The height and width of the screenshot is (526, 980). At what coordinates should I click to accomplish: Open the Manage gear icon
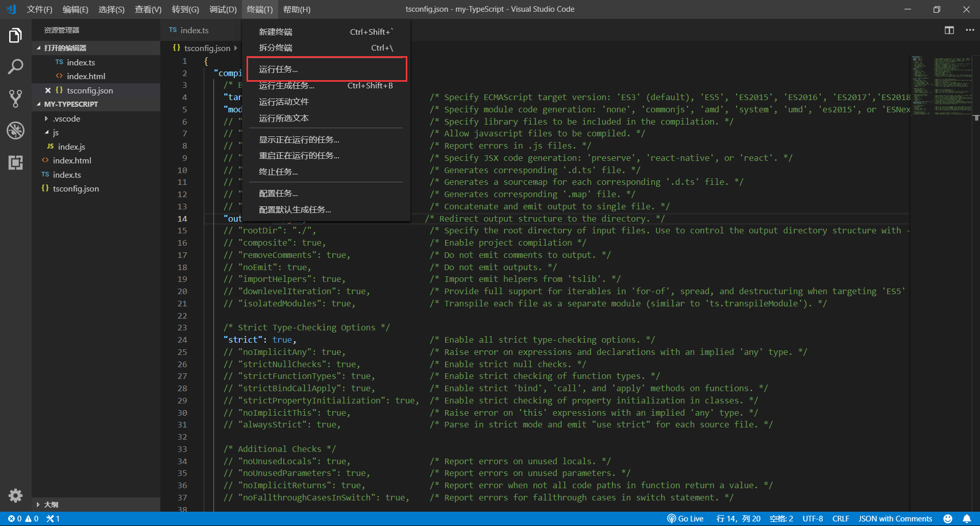point(15,495)
